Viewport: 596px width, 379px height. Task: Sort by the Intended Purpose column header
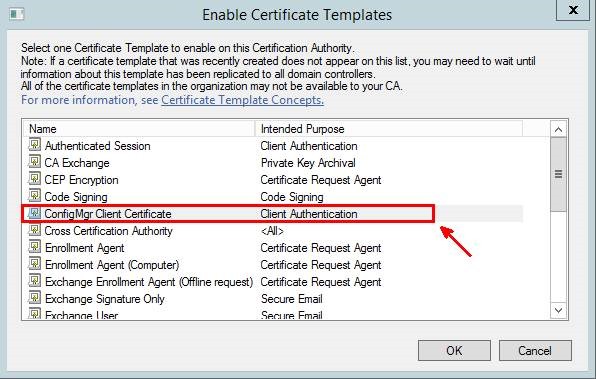(389, 129)
